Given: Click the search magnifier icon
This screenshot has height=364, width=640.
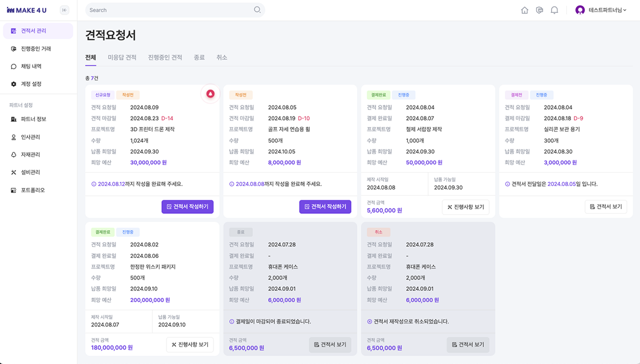Looking at the screenshot, I should [x=257, y=10].
